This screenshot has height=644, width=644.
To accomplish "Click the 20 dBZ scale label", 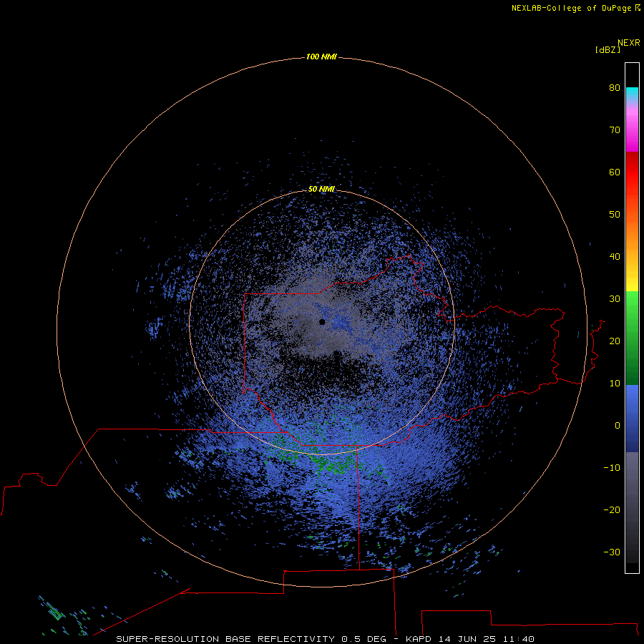I will (615, 341).
